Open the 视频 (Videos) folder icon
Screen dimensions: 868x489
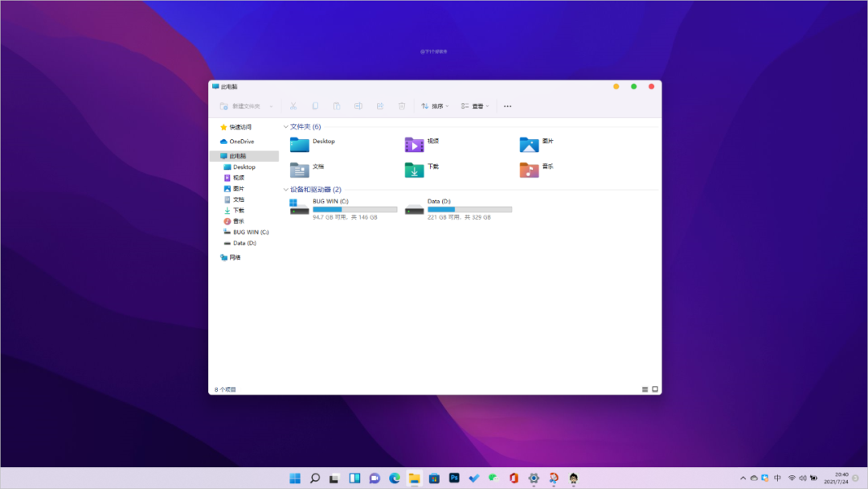(x=414, y=145)
